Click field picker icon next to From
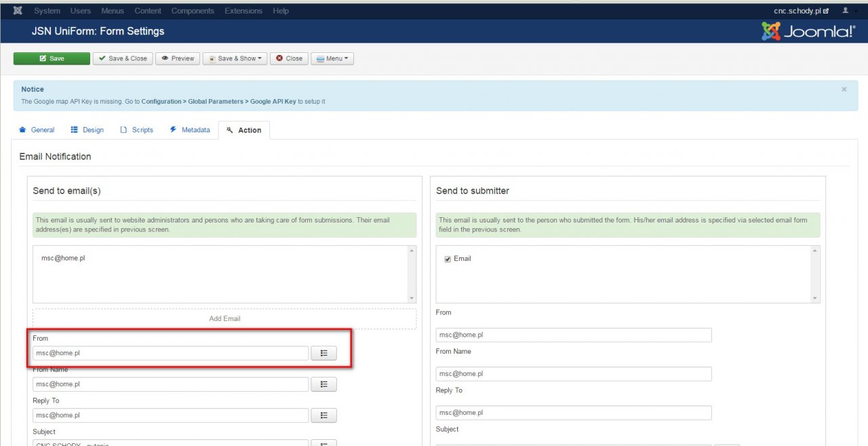868x446 pixels. (x=323, y=353)
